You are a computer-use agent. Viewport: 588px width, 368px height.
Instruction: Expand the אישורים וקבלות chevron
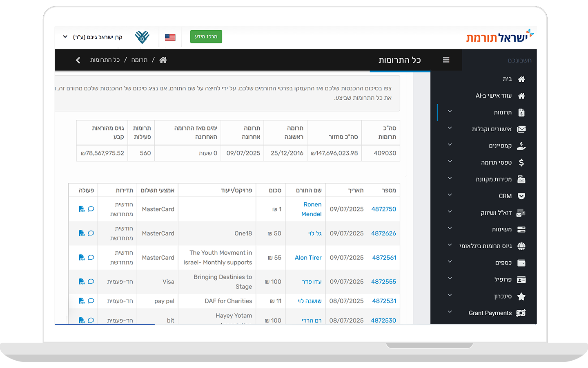(x=450, y=128)
